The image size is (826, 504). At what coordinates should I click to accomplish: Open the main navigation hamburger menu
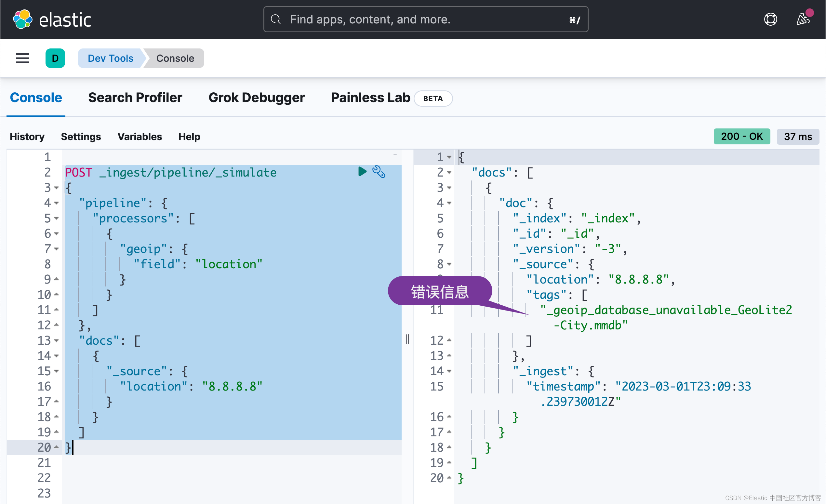point(22,58)
